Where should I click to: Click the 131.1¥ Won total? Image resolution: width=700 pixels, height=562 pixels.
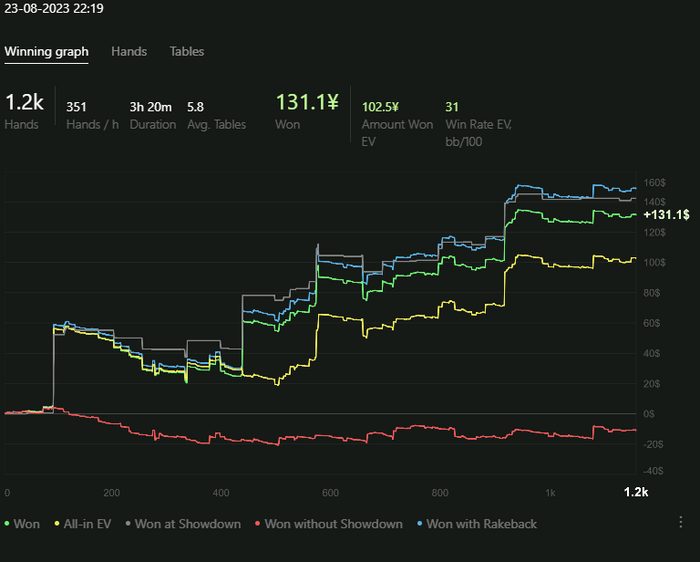(307, 102)
